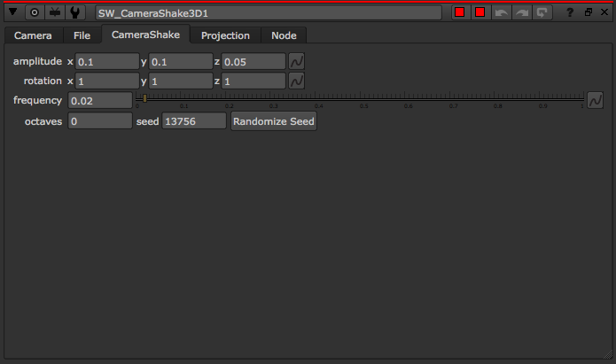Click the camera viewer icon in header
This screenshot has width=616, height=364.
[x=55, y=13]
